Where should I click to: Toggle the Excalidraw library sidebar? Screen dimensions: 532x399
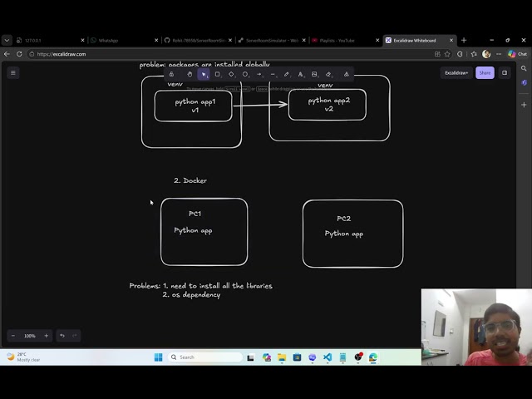click(505, 72)
